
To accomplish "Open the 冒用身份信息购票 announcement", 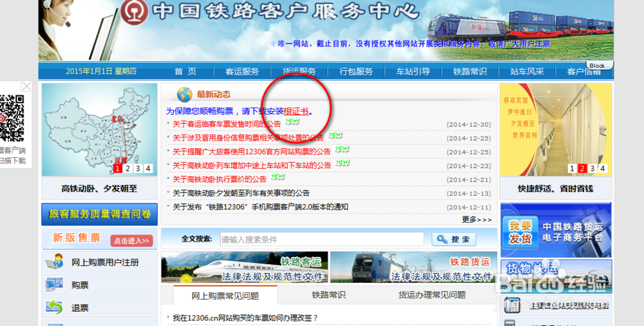I will 249,138.
